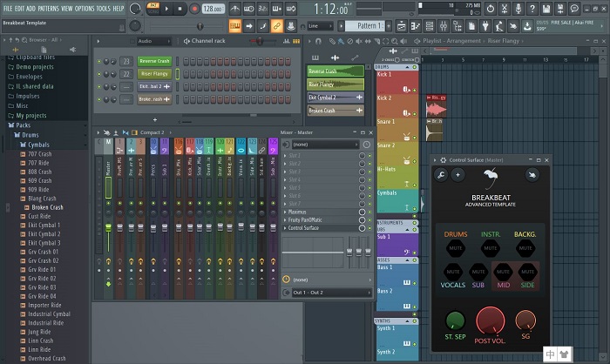Click the render/export audio file icon
The width and height of the screenshot is (610, 364).
click(560, 8)
